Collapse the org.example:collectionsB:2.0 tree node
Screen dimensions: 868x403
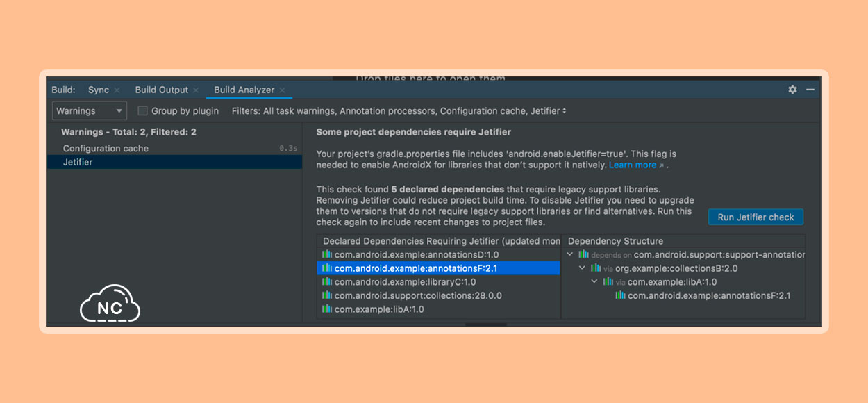click(583, 268)
